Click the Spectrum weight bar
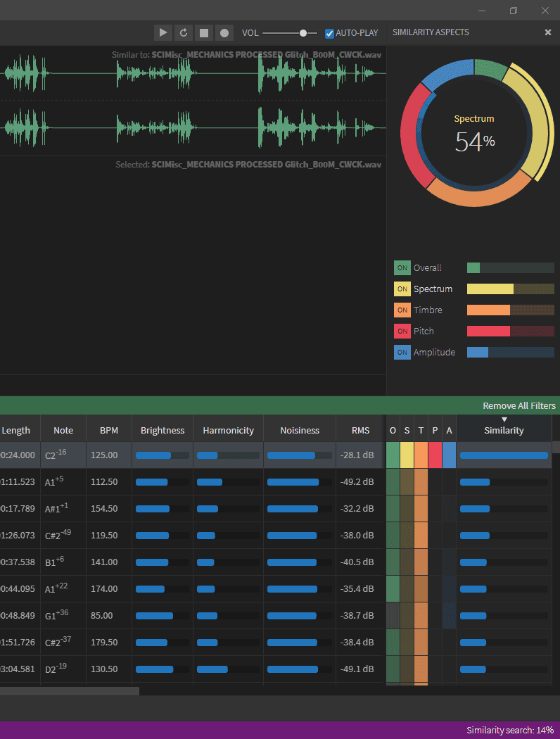The image size is (560, 739). (510, 289)
